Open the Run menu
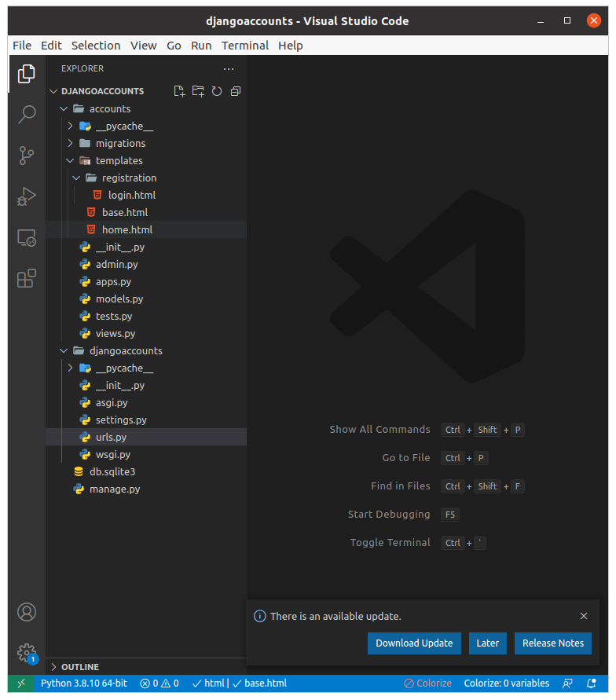 [201, 46]
